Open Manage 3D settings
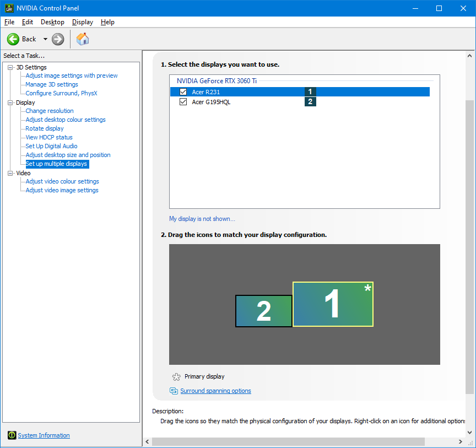This screenshot has width=476, height=448. (x=52, y=84)
